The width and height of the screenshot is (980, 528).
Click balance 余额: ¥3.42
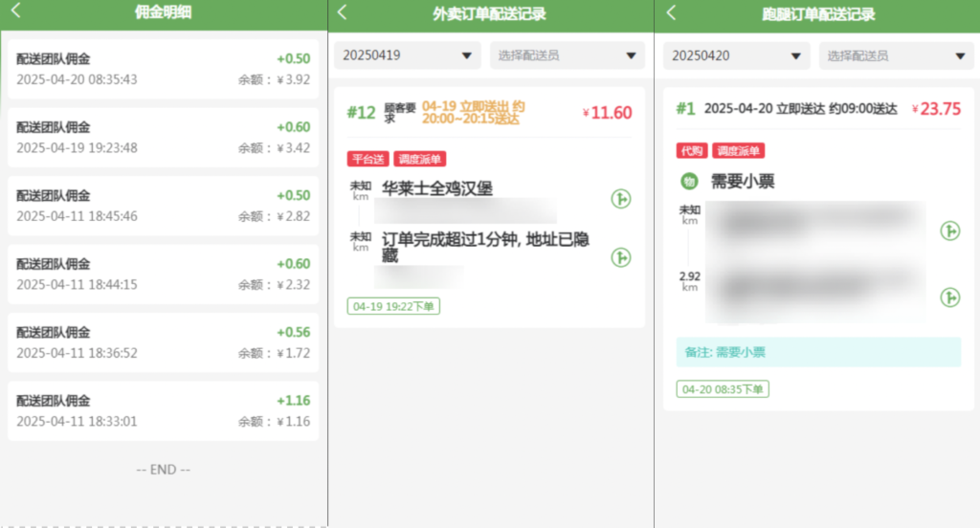(x=274, y=148)
